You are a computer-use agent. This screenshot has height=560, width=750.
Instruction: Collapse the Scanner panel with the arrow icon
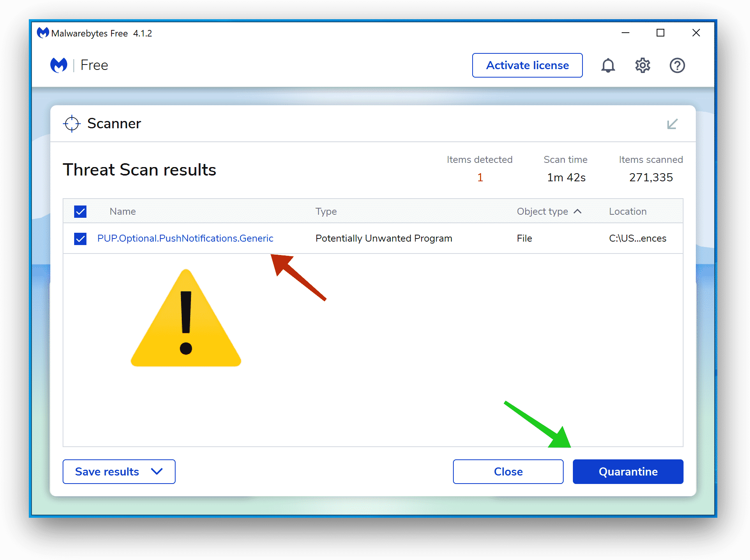point(672,124)
